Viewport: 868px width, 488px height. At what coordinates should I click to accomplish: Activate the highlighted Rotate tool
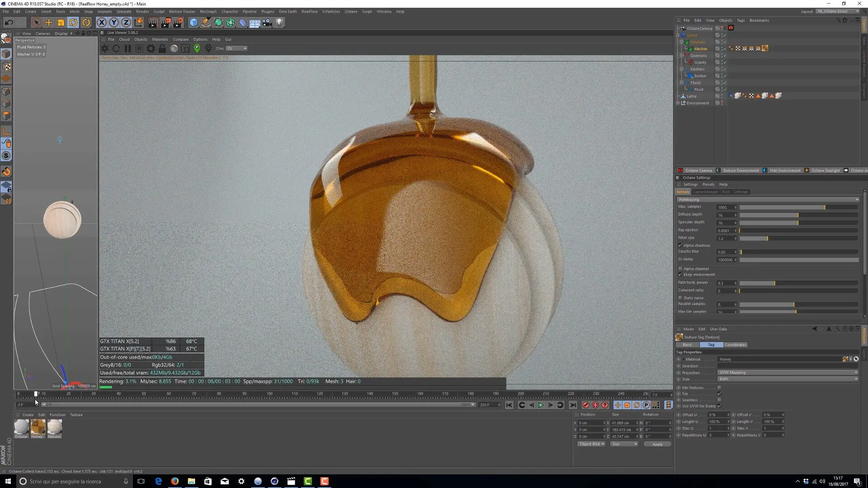click(73, 22)
